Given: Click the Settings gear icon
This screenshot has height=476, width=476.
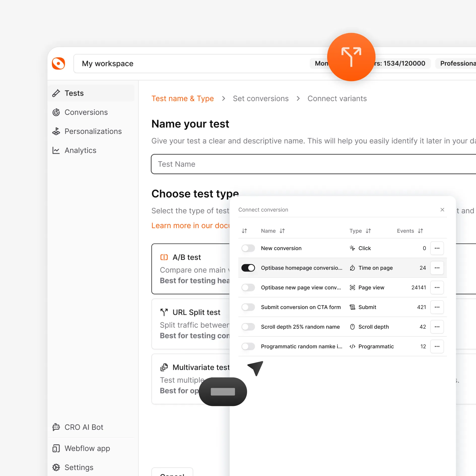Looking at the screenshot, I should point(56,467).
